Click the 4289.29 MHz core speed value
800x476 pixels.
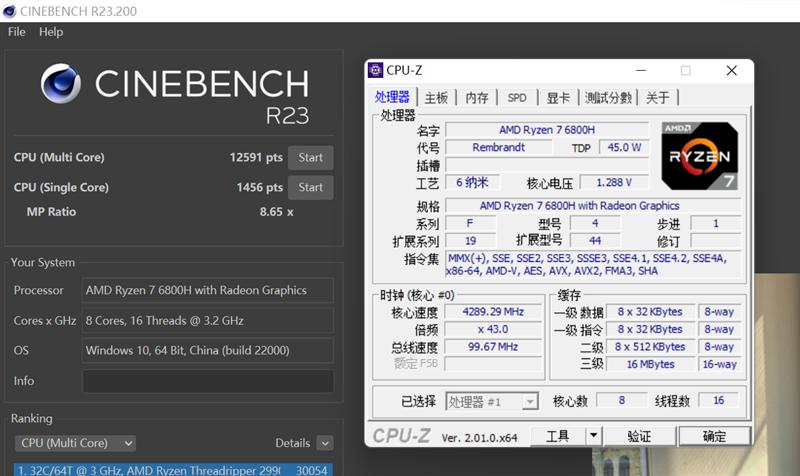[x=493, y=312]
